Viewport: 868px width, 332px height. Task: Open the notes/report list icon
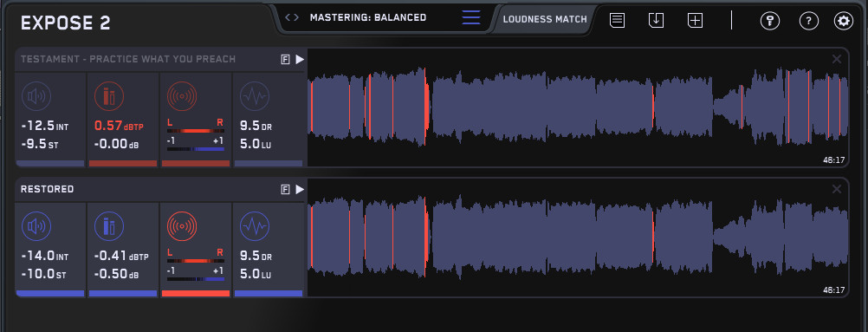(x=618, y=21)
